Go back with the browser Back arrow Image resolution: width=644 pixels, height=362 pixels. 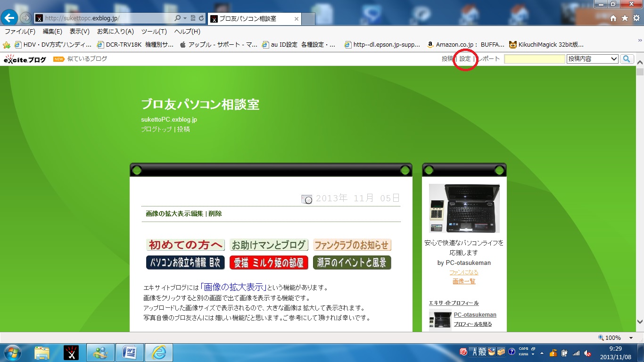pos(10,18)
